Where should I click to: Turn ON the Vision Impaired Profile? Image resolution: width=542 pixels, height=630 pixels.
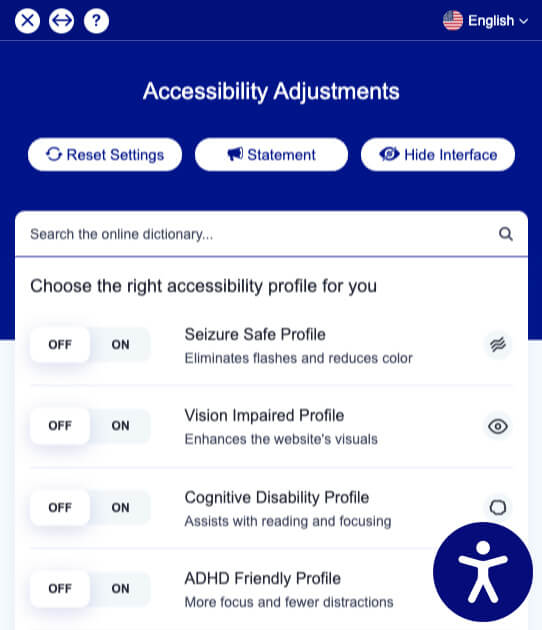pos(120,426)
